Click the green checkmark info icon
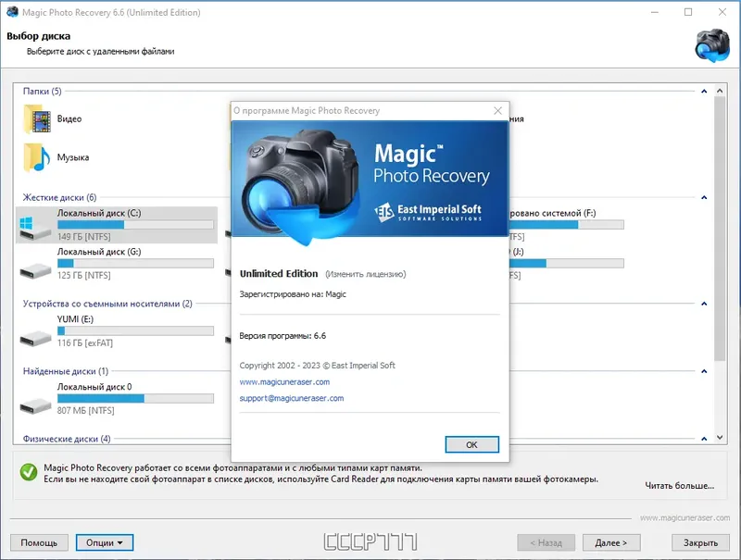The height and width of the screenshot is (560, 741). click(29, 472)
